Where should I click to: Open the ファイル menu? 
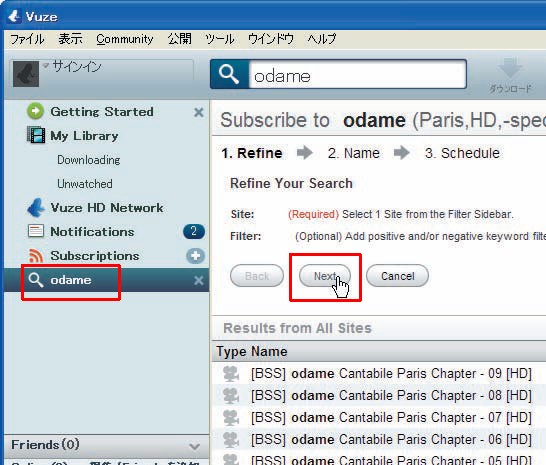[27, 39]
